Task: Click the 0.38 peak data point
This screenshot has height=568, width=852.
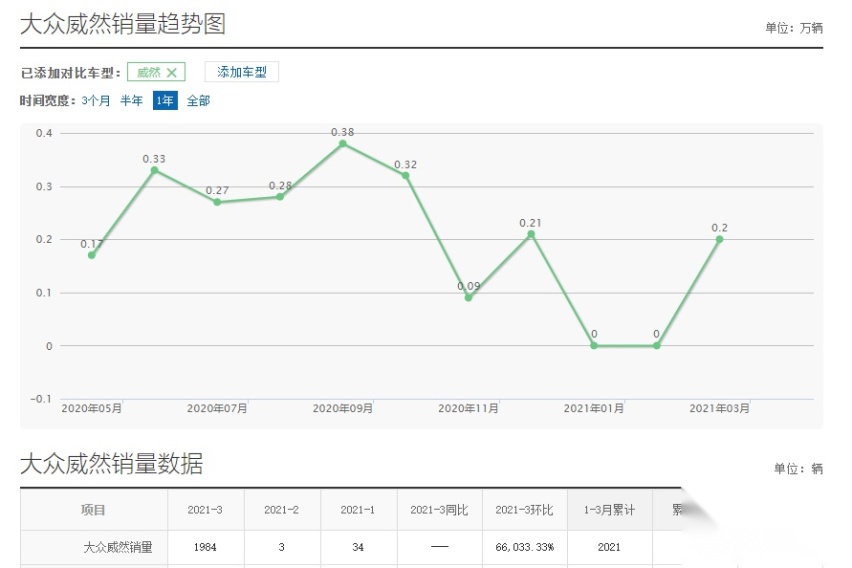Action: [343, 143]
